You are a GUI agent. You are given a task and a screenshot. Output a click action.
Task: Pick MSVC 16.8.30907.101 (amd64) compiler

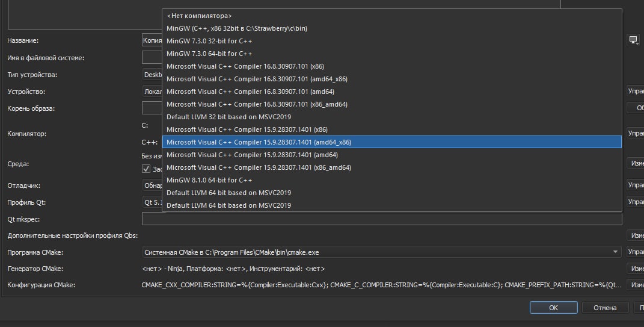click(x=392, y=92)
